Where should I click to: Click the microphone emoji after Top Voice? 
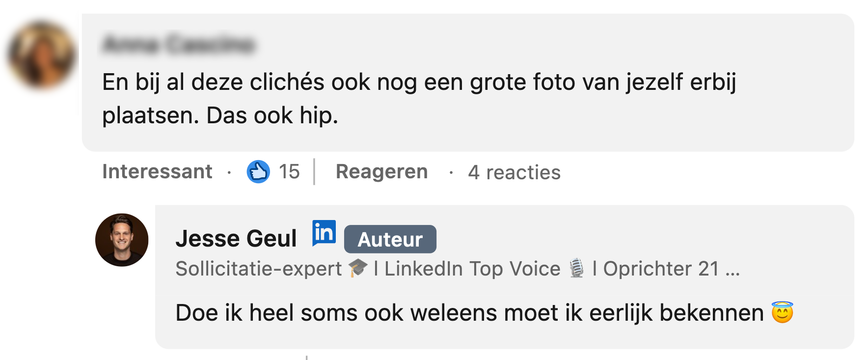coord(577,269)
